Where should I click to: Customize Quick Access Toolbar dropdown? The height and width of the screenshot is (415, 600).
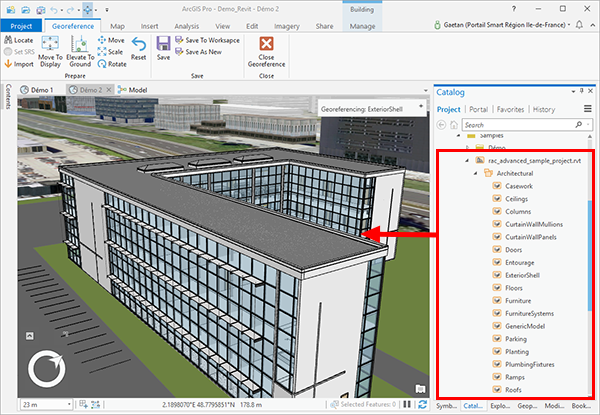107,10
